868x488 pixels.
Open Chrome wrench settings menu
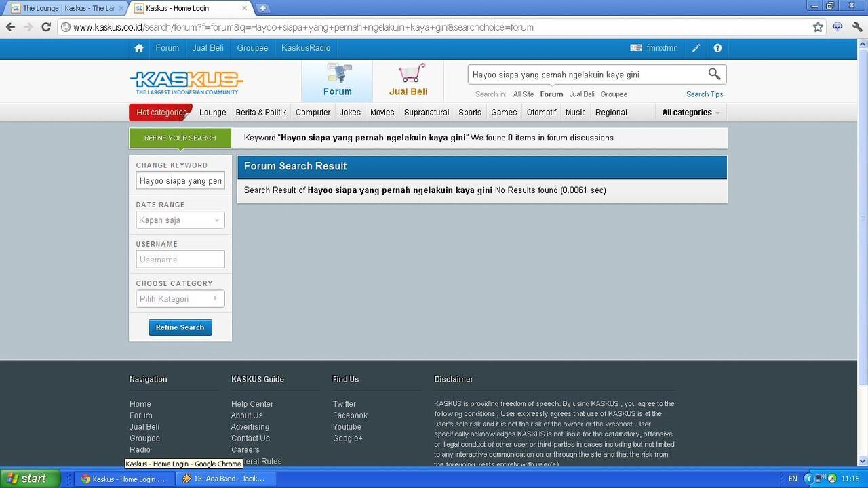click(x=857, y=27)
